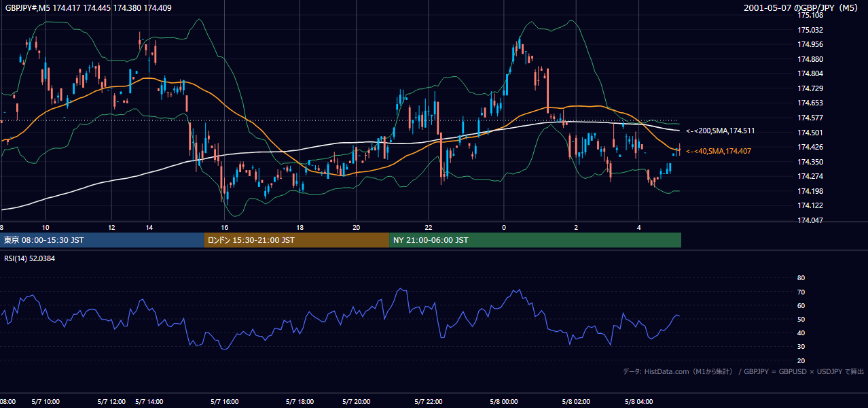Screen dimensions: 868x408
Task: Click price axis value 174.653
Action: click(810, 103)
